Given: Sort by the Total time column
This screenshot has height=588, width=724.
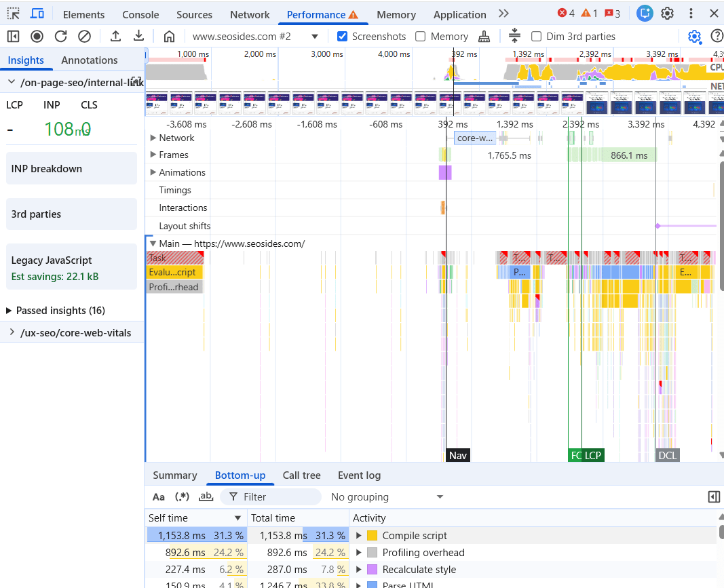Looking at the screenshot, I should (299, 518).
